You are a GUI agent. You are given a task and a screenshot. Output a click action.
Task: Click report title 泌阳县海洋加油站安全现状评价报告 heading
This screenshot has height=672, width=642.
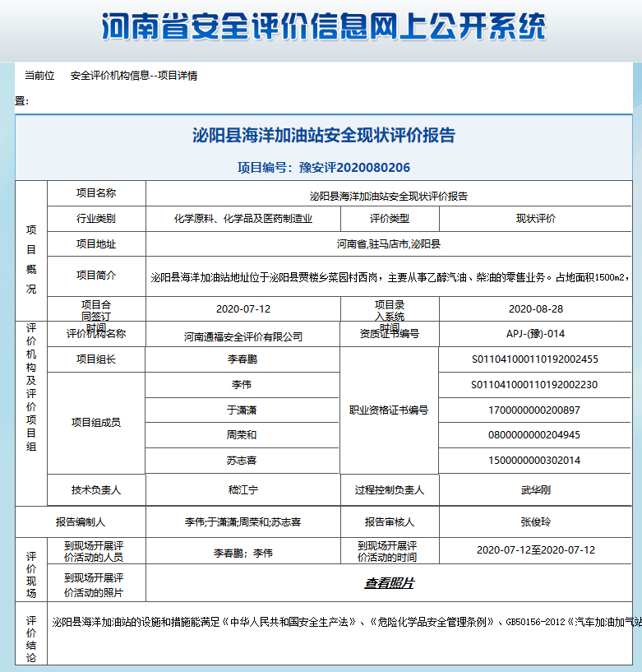pos(324,135)
